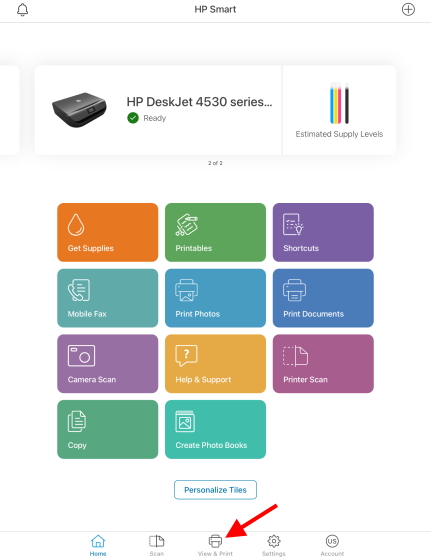The height and width of the screenshot is (560, 431).
Task: Open the Get Supplies tile
Action: pos(107,232)
